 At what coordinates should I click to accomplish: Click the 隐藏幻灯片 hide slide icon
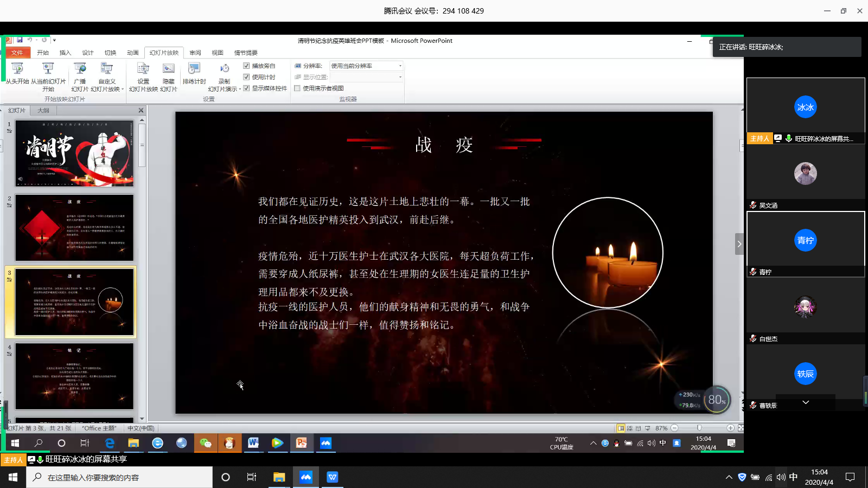[x=169, y=69]
